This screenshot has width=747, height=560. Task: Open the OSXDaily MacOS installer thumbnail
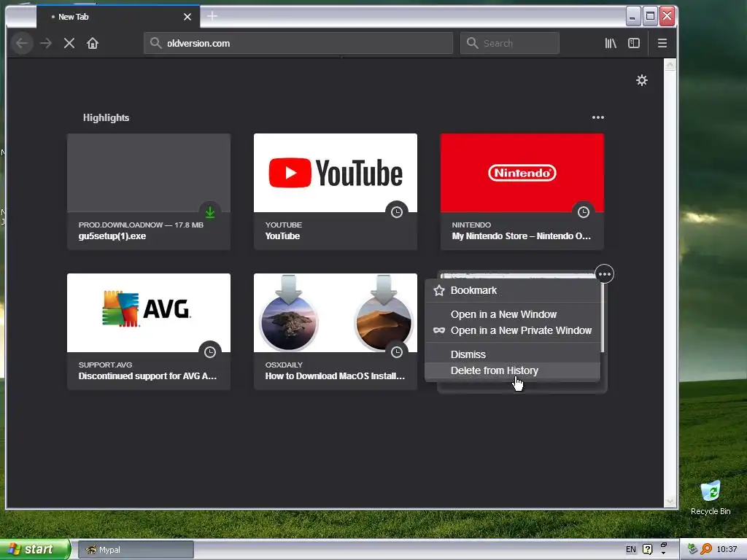click(x=336, y=313)
